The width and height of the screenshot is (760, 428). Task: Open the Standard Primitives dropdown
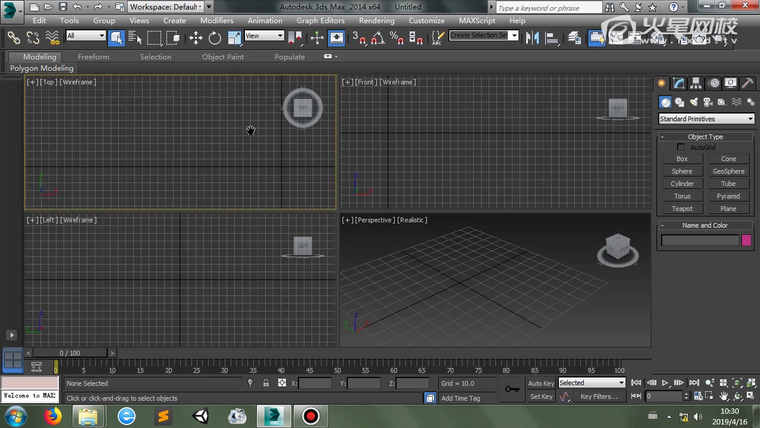click(705, 119)
